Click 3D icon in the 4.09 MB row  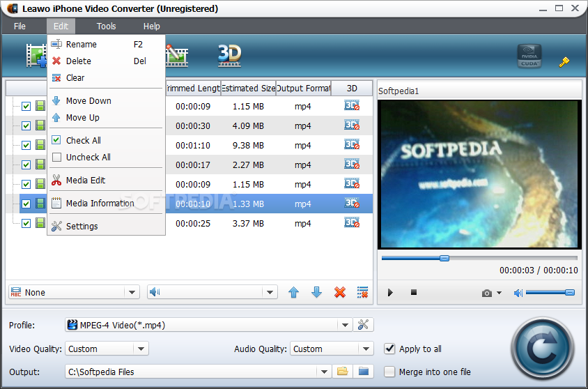tap(352, 125)
